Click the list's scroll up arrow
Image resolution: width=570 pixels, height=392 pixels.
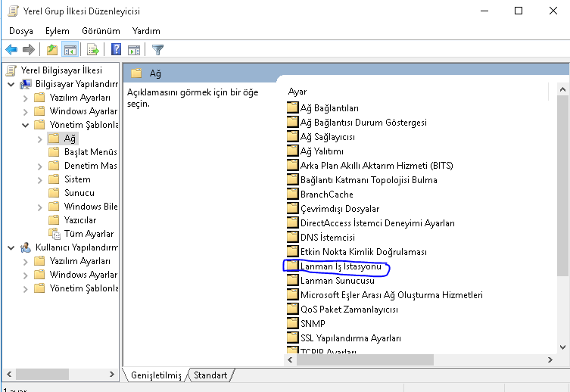tap(562, 89)
